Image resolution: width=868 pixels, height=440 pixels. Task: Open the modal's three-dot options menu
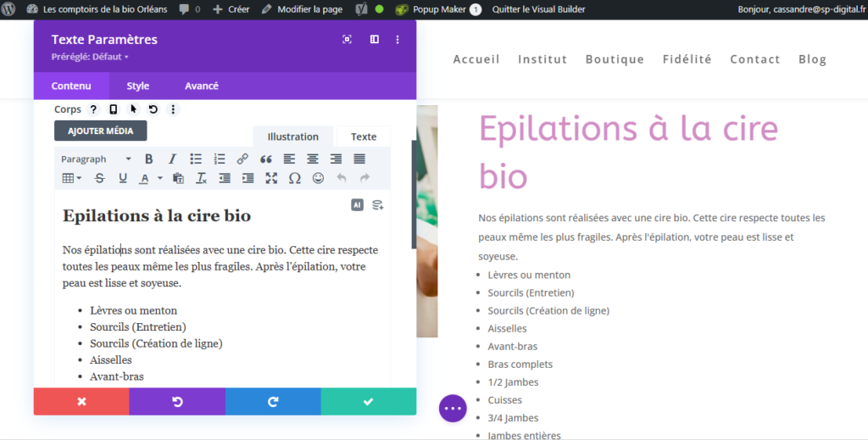(398, 39)
